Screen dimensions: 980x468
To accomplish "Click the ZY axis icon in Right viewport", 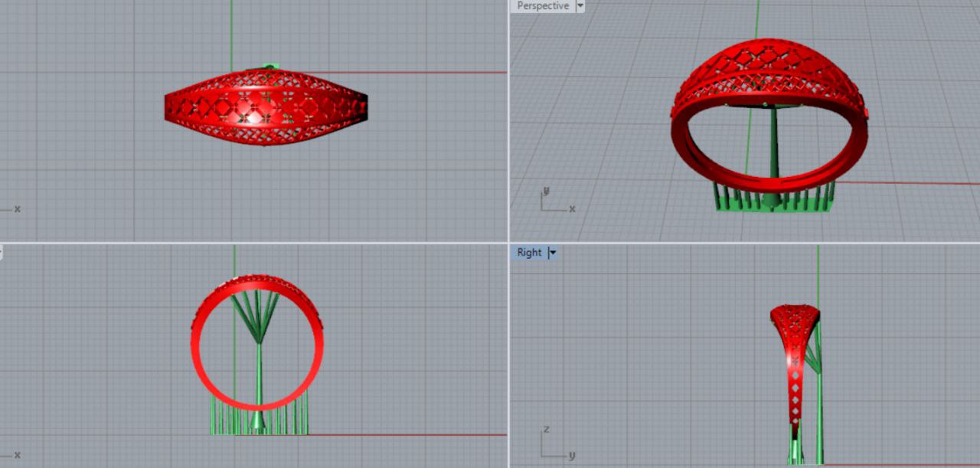I will [553, 447].
